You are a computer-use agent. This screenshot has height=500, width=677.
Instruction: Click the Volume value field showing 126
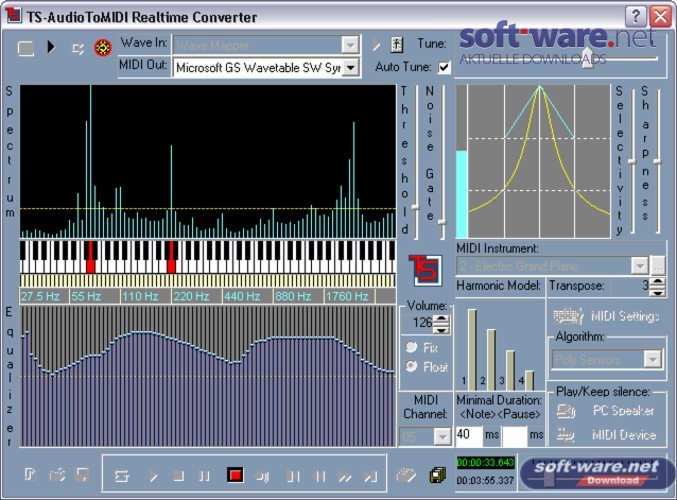pyautogui.click(x=417, y=323)
